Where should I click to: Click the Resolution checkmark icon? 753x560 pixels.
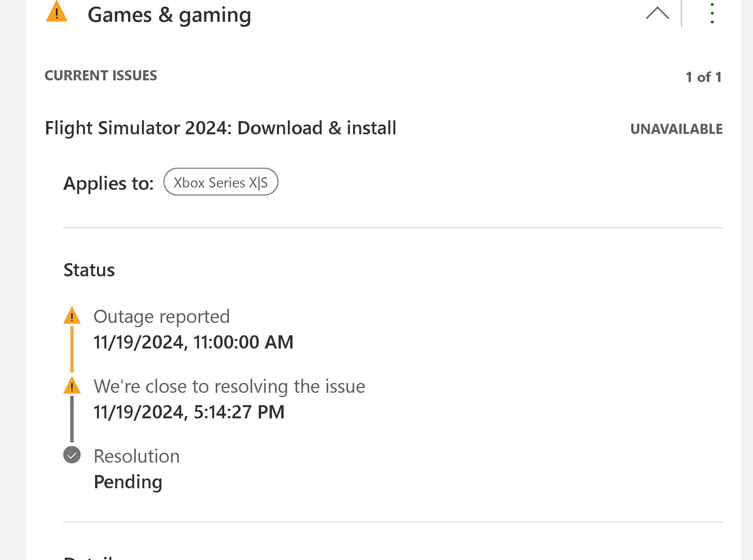(72, 455)
